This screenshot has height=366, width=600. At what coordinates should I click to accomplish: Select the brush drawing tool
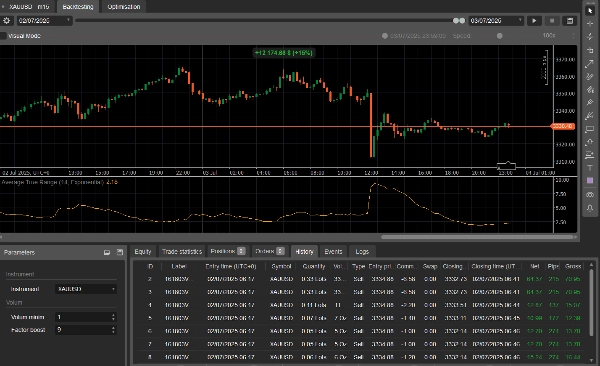590,116
